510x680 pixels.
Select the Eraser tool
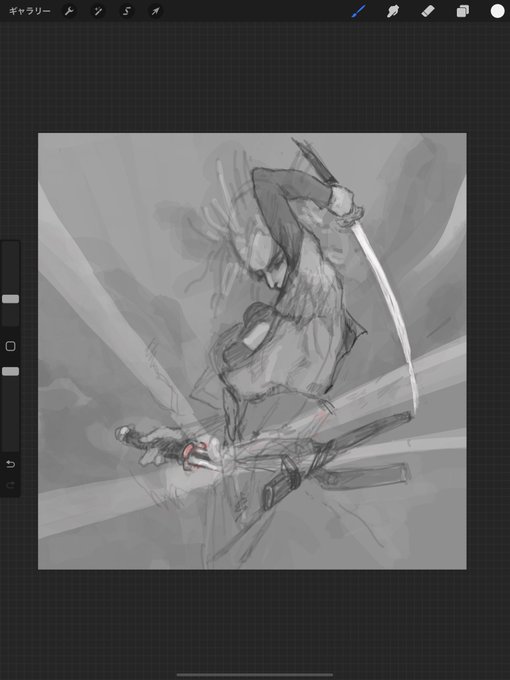tap(428, 11)
